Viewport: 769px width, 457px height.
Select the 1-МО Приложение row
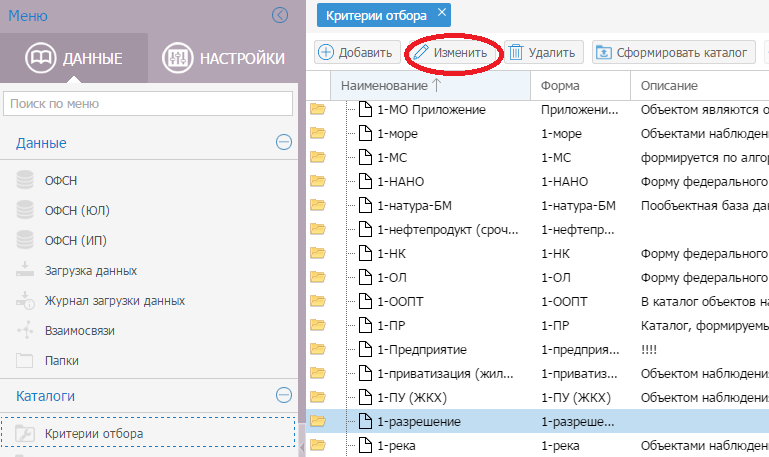[538, 109]
